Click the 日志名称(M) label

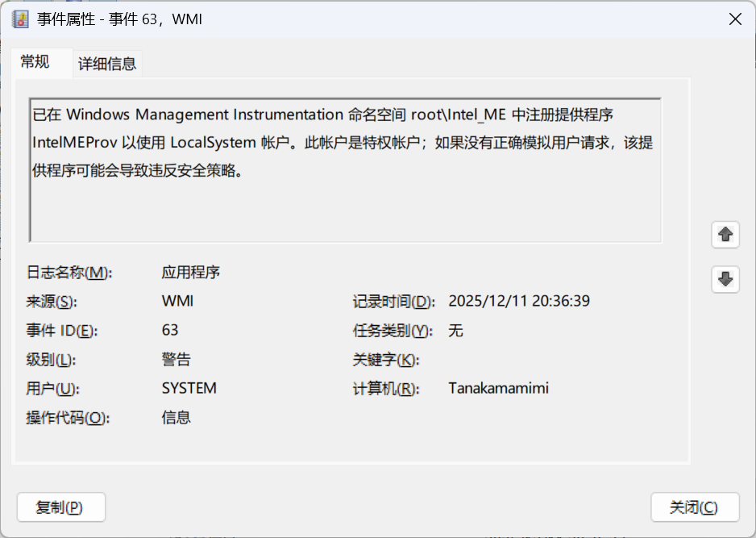coord(69,273)
